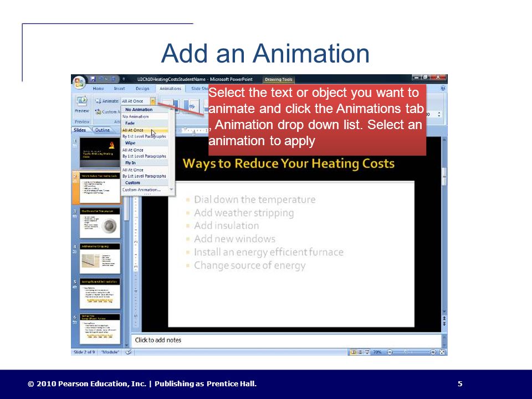Choose 'By 1st Level Paragraphs' under Fade
The width and height of the screenshot is (532, 399).
[145, 136]
